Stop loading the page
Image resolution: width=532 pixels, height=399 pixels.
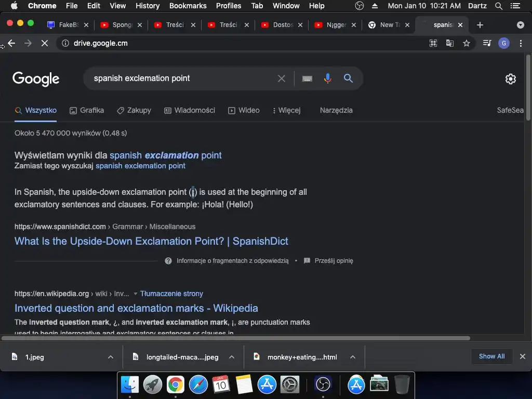(45, 43)
